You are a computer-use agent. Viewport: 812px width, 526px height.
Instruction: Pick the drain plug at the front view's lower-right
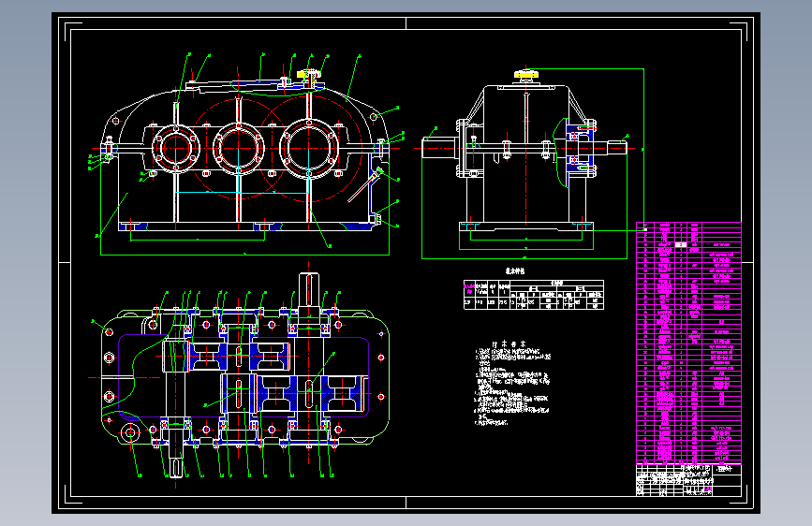point(378,220)
